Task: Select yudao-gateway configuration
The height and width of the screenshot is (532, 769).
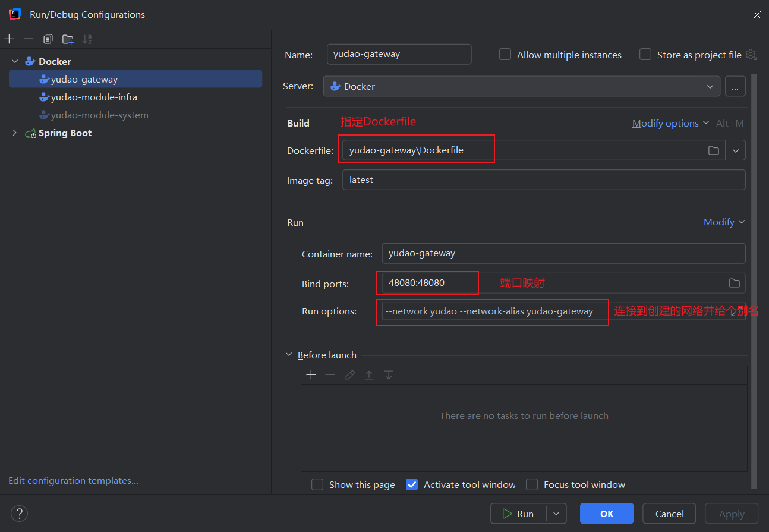Action: pos(135,79)
